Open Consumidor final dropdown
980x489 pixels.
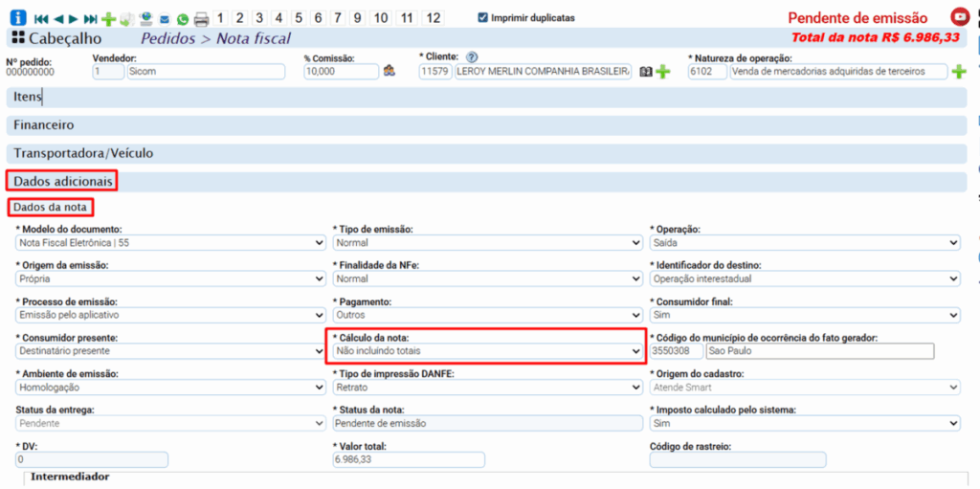coord(805,315)
